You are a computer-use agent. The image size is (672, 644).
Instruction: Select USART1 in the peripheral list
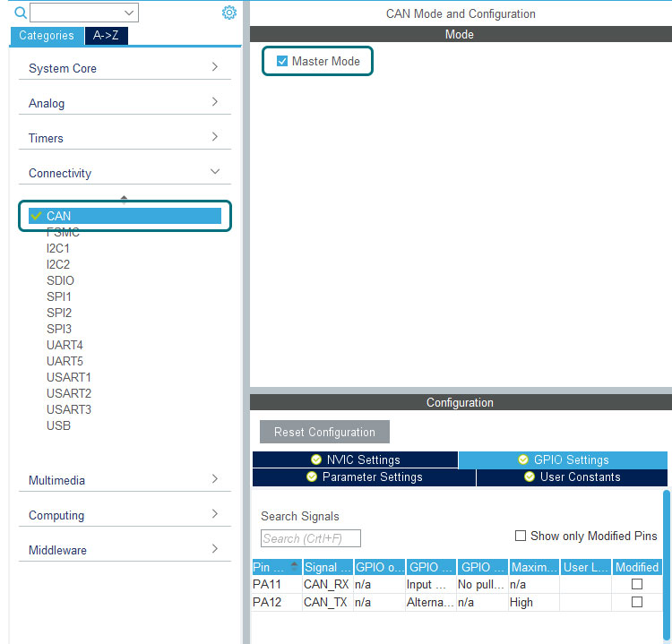point(69,377)
